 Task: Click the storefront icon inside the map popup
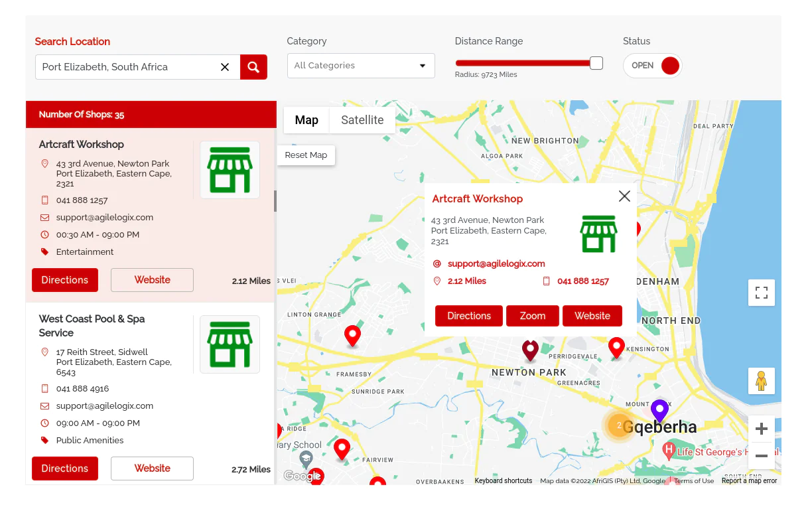(598, 234)
